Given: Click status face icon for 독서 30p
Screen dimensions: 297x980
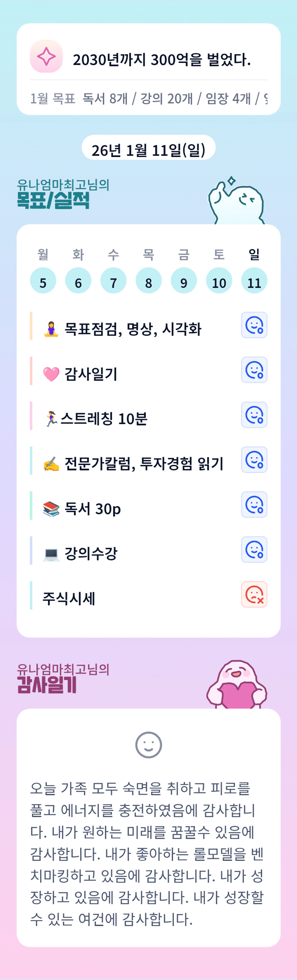Looking at the screenshot, I should [x=254, y=505].
